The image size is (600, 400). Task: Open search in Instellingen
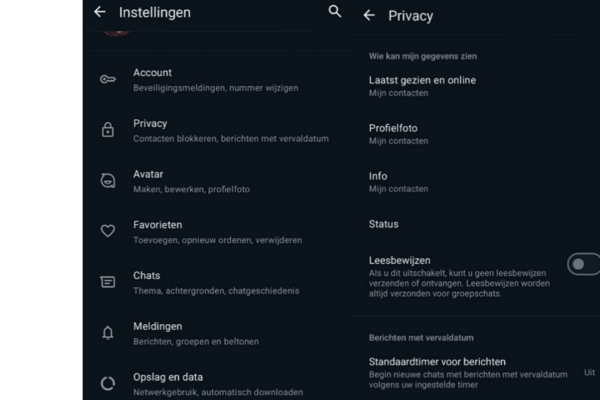coord(335,12)
